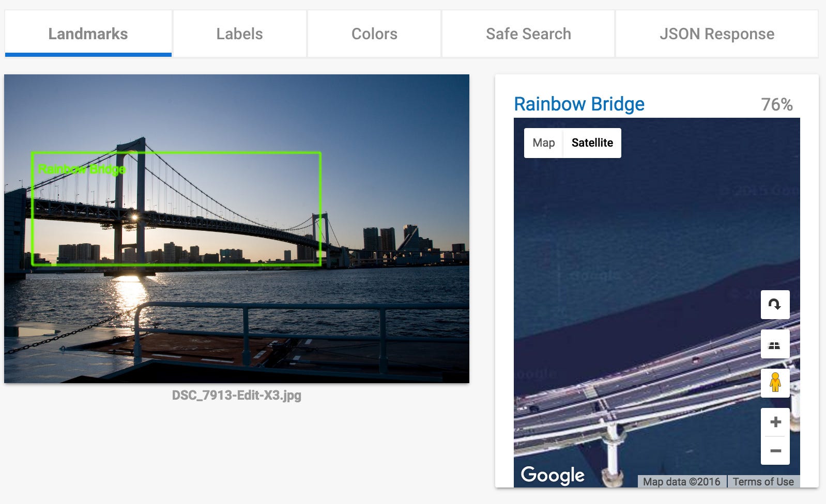Toggle the map tilt view icon

[775, 344]
